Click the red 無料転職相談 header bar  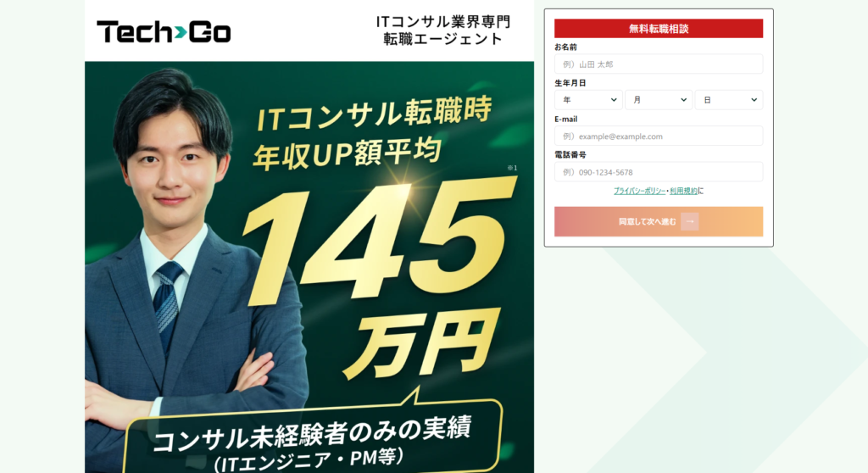click(659, 29)
